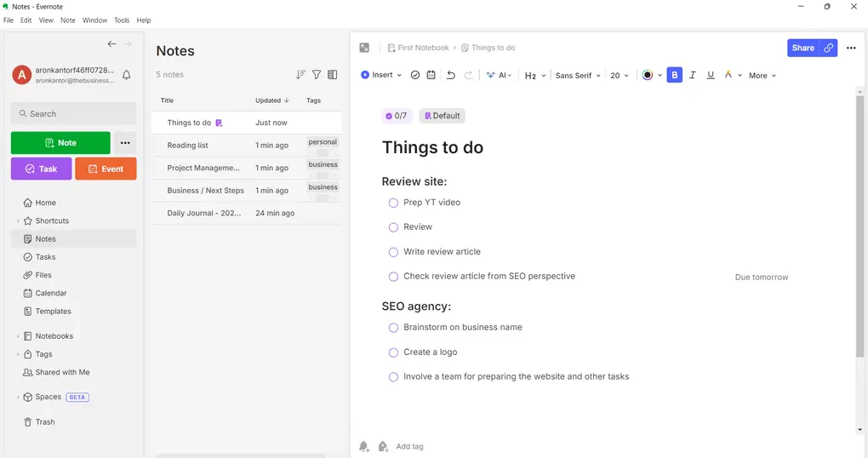
Task: Open highlight color dropdown arrow
Action: (x=740, y=75)
